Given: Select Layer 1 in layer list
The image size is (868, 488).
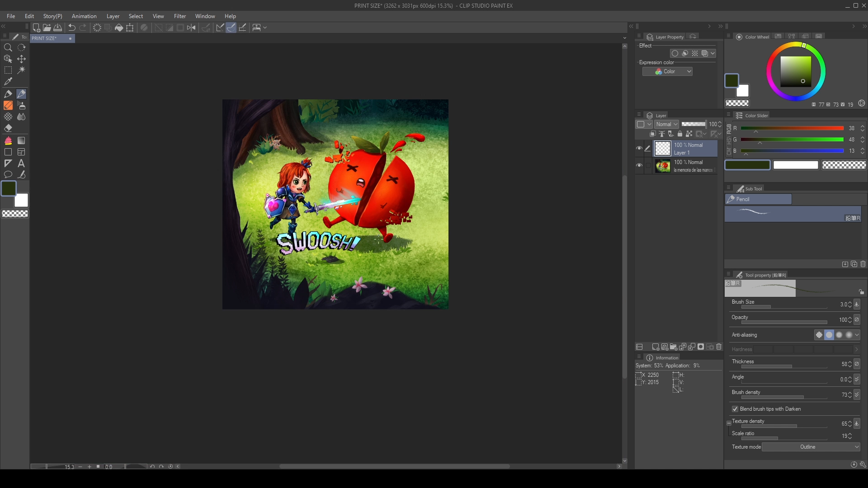Looking at the screenshot, I should point(685,149).
